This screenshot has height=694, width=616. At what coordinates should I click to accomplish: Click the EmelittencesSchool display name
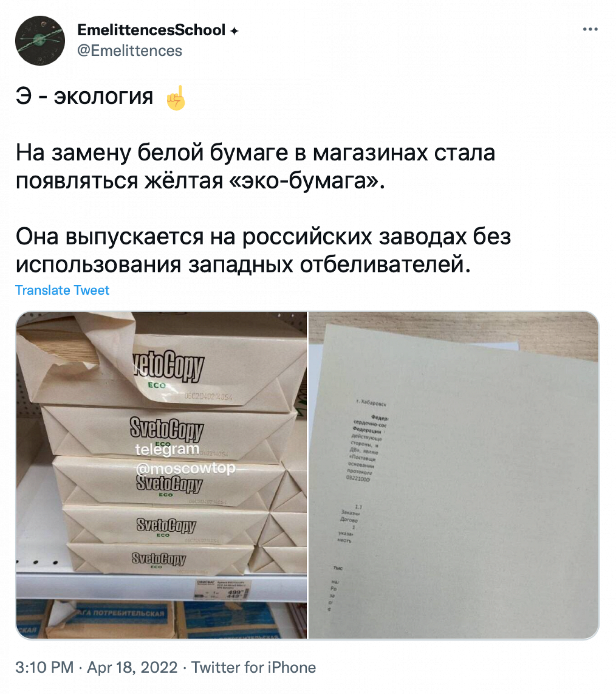point(151,30)
